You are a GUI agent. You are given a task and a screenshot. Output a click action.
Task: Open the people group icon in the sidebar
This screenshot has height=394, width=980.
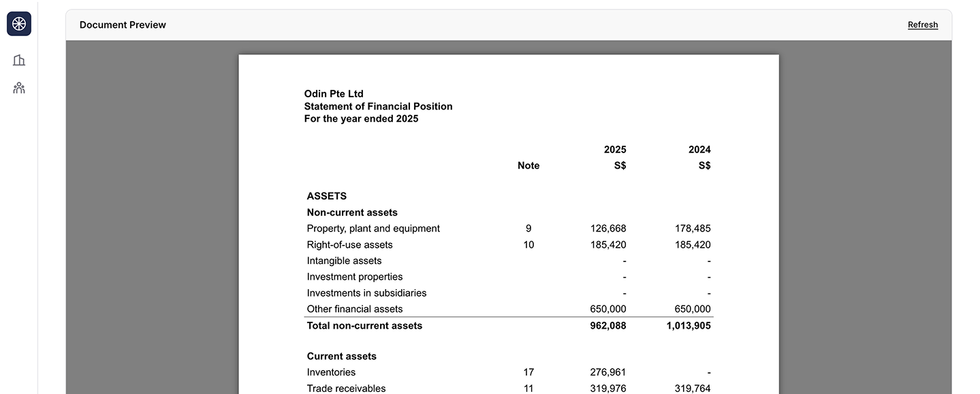click(x=19, y=88)
